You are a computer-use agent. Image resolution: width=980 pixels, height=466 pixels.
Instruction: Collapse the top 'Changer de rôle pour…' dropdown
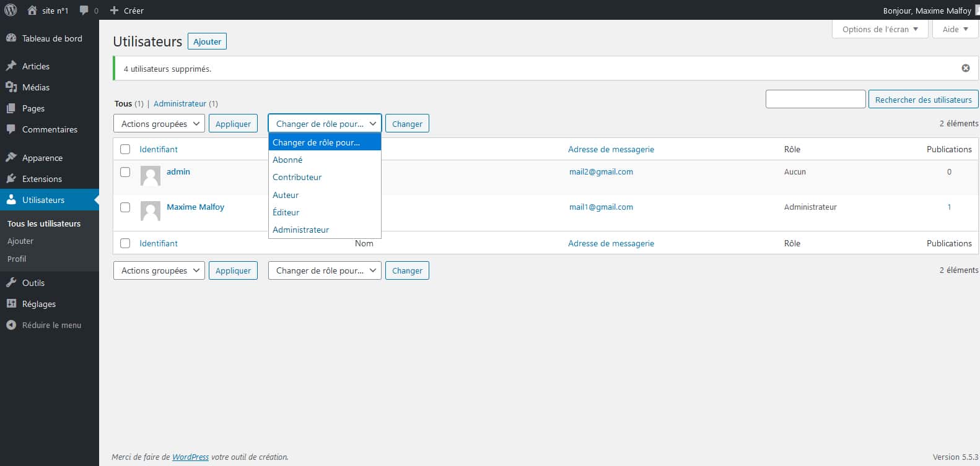(325, 124)
